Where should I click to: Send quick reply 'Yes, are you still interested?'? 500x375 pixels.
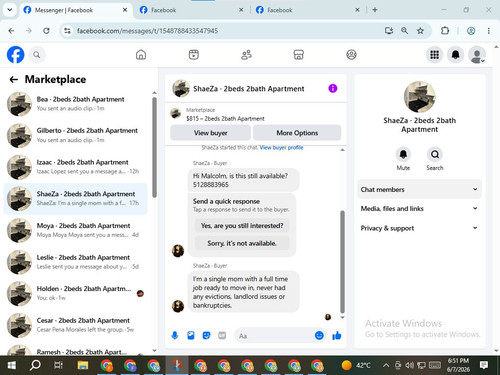point(242,226)
